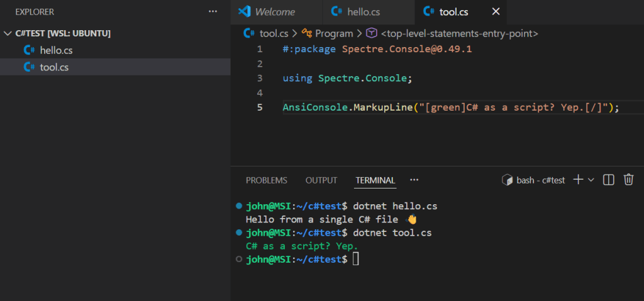Screen dimensions: 644x301
Task: Switch to the Welcome tab
Action: point(274,11)
